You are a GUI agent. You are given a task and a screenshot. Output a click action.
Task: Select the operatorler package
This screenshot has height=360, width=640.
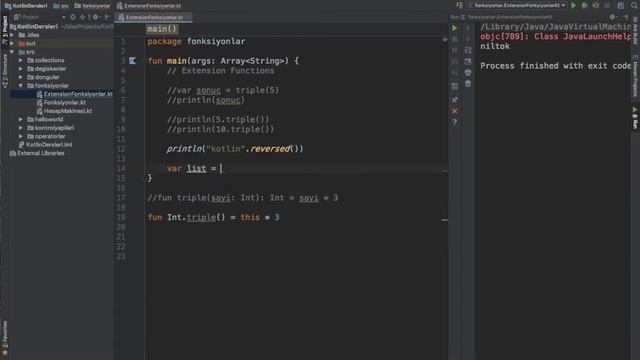(x=50, y=136)
